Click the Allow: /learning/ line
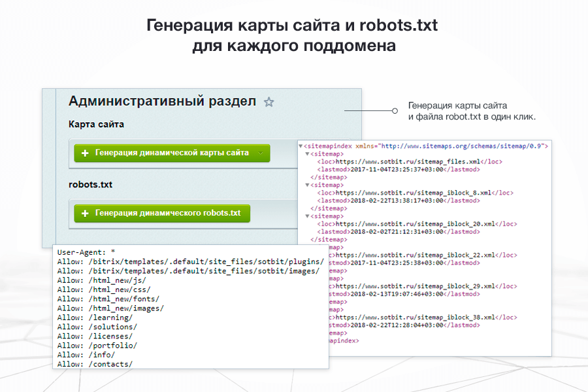This screenshot has height=392, width=588. [x=95, y=318]
